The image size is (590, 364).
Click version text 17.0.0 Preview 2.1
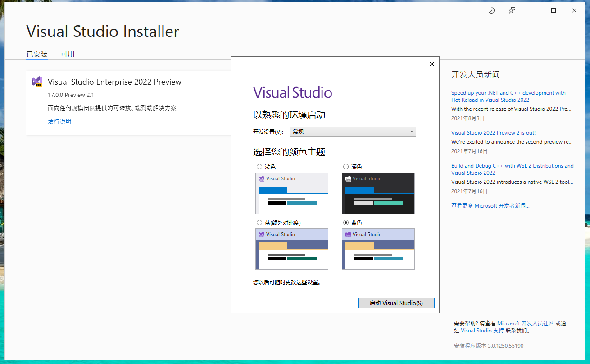pyautogui.click(x=71, y=95)
